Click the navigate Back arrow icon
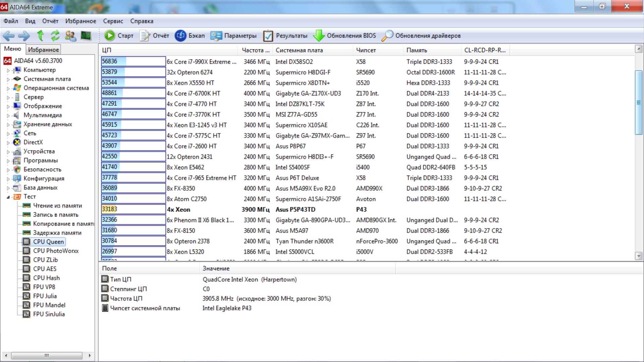This screenshot has width=644, height=362. tap(9, 36)
